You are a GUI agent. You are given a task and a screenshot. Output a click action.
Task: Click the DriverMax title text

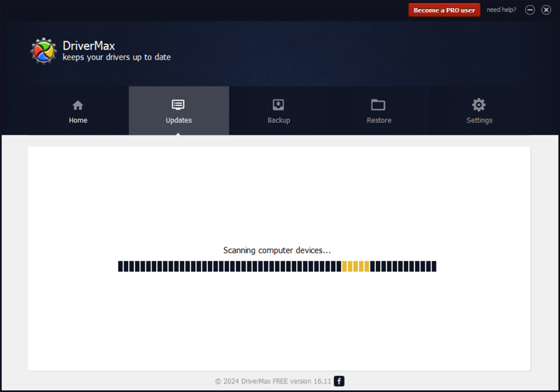tap(89, 46)
